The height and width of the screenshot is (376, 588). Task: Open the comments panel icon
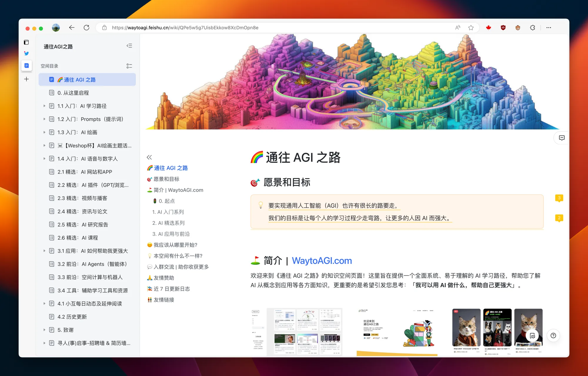(x=562, y=138)
